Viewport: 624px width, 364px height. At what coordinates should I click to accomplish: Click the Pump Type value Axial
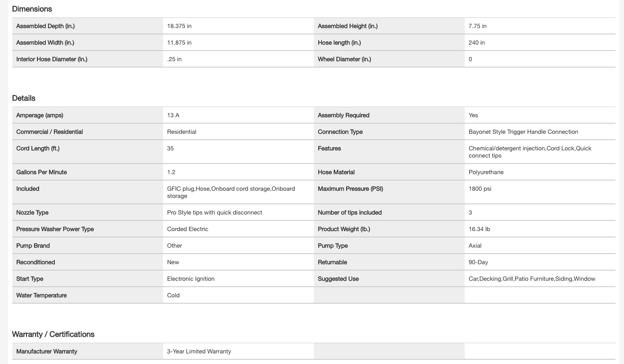(x=475, y=245)
